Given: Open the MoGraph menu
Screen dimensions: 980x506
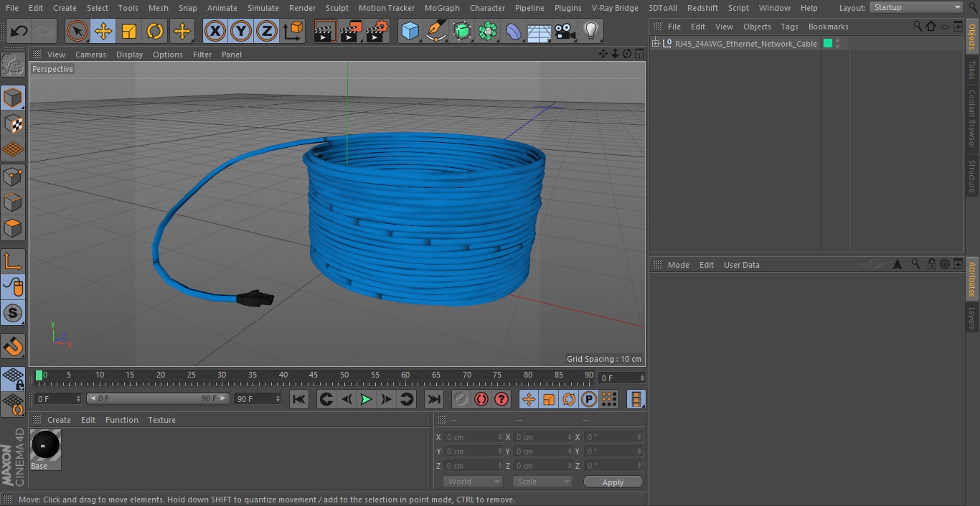Looking at the screenshot, I should point(442,8).
